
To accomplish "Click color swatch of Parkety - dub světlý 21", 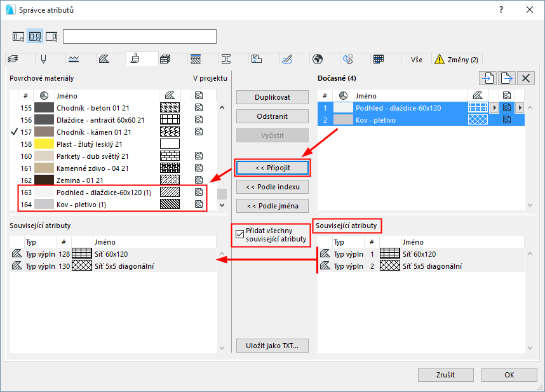I will pos(44,156).
